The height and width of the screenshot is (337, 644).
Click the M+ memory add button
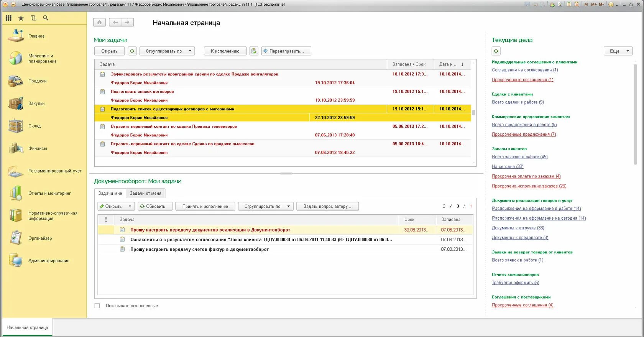594,5
